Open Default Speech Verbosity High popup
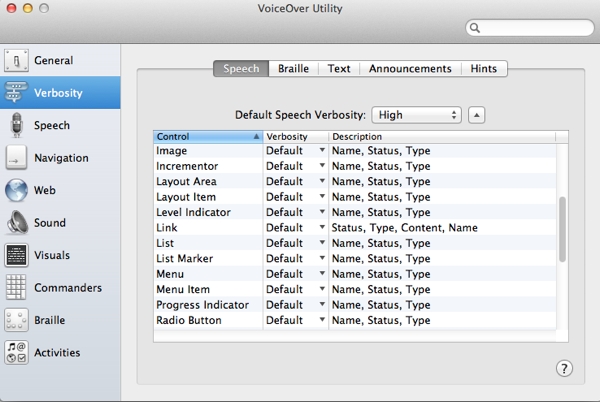This screenshot has height=402, width=600. click(416, 115)
